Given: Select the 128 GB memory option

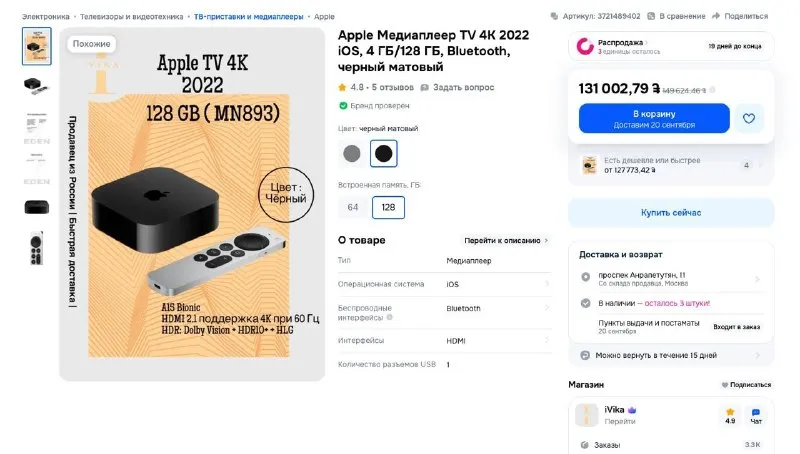Looking at the screenshot, I should 388,207.
